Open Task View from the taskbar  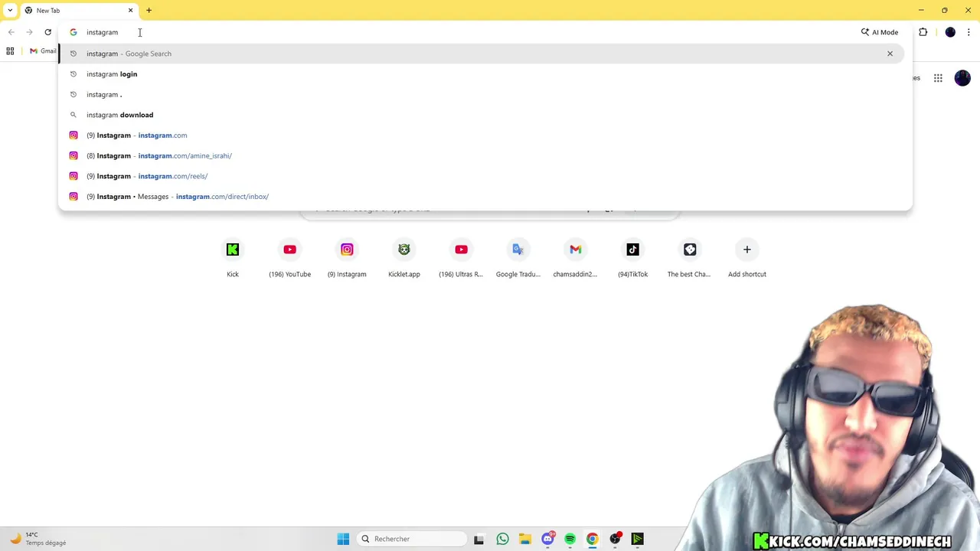click(x=479, y=539)
